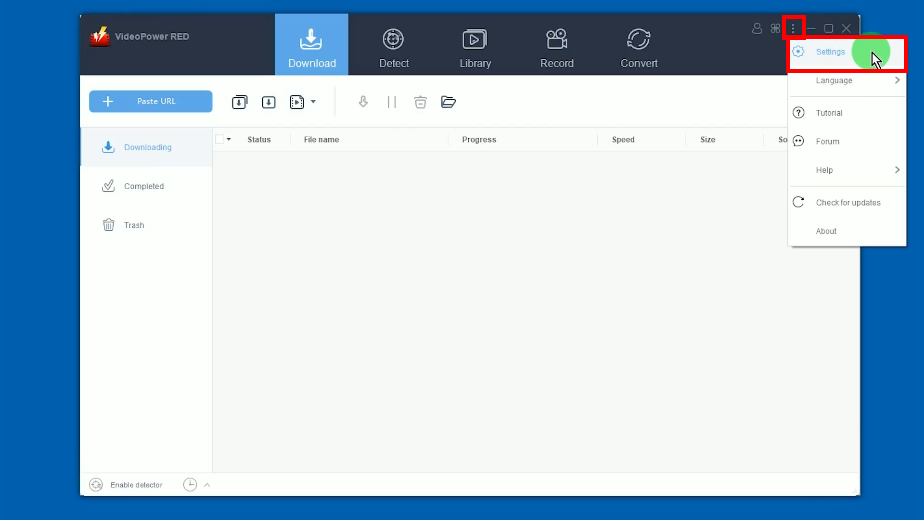Viewport: 924px width, 520px height.
Task: Maximize the VideoPower RED window
Action: [829, 28]
